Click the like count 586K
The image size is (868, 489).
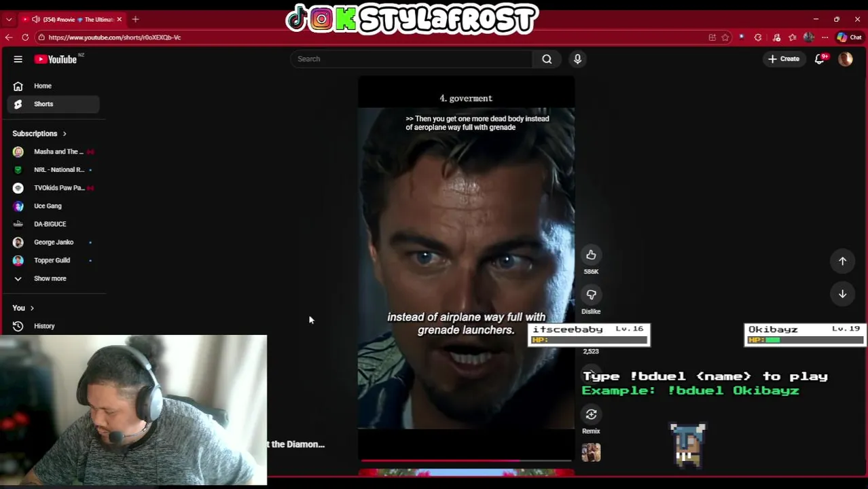pyautogui.click(x=591, y=272)
